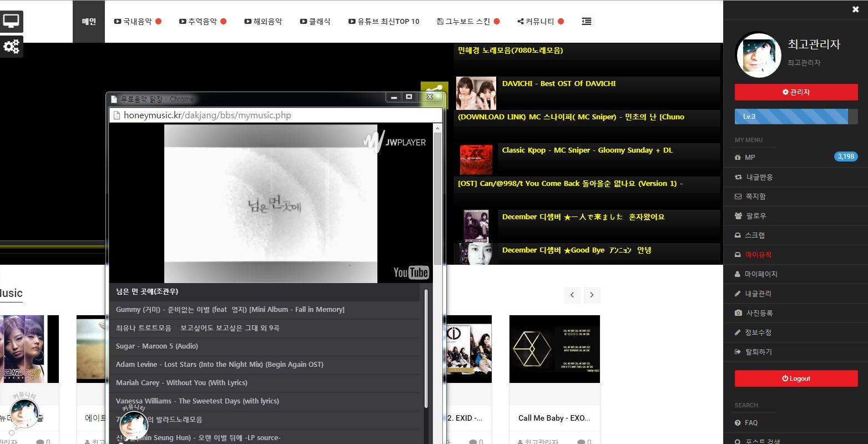The height and width of the screenshot is (444, 868).
Task: Play Mariah Carey - Without You
Action: pos(181,383)
